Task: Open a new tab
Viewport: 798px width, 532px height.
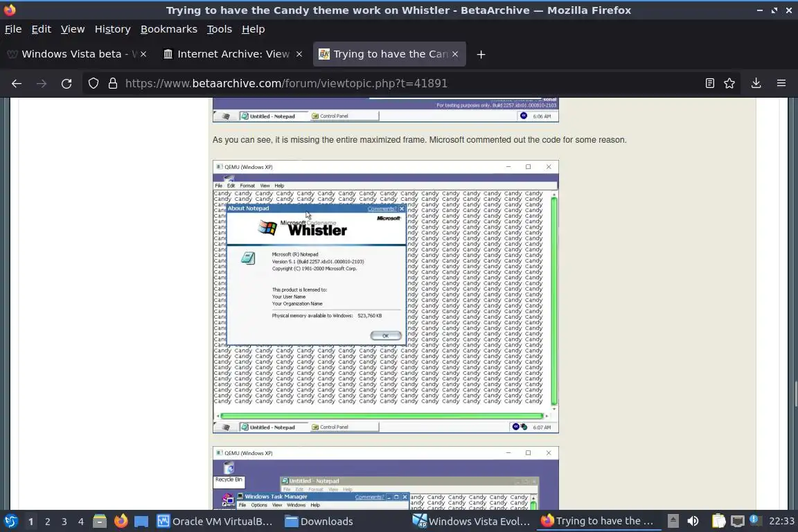Action: point(481,55)
